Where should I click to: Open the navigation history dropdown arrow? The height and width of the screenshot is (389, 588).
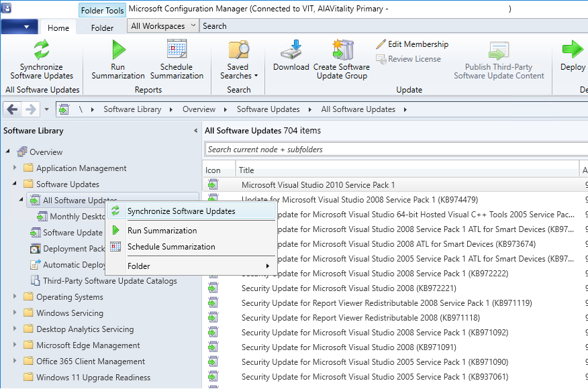[46, 109]
